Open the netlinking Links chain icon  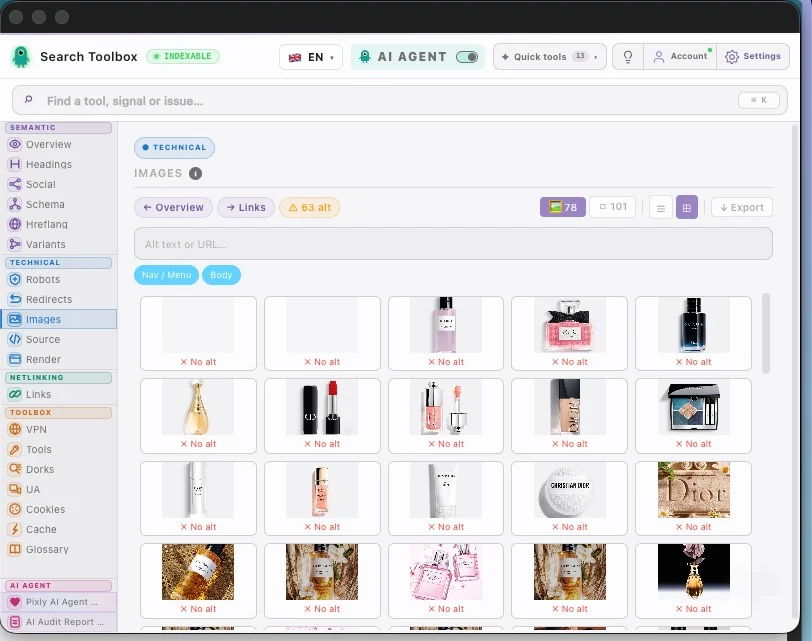pos(15,395)
